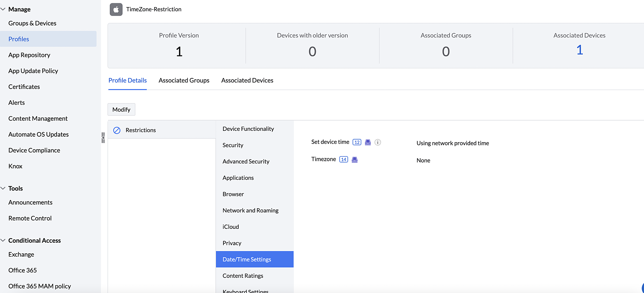
Task: Click the info icon next to Set device time
Action: point(378,142)
